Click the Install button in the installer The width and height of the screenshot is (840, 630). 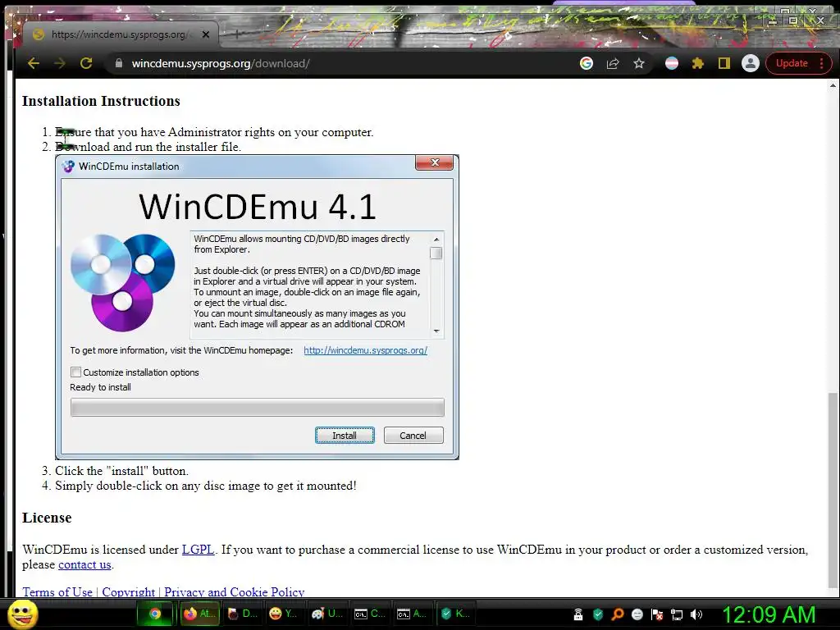click(345, 436)
